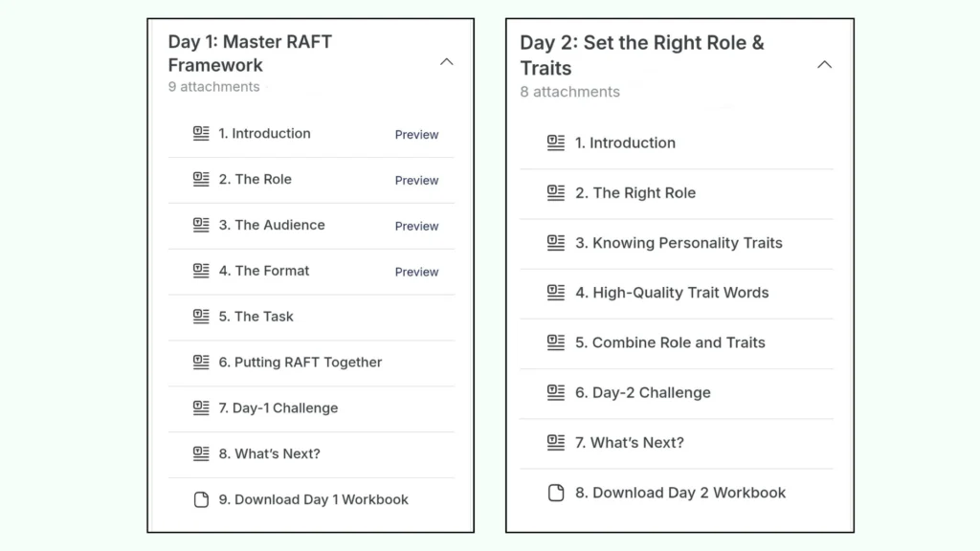980x551 pixels.
Task: Preview The Role lesson
Action: pos(416,181)
